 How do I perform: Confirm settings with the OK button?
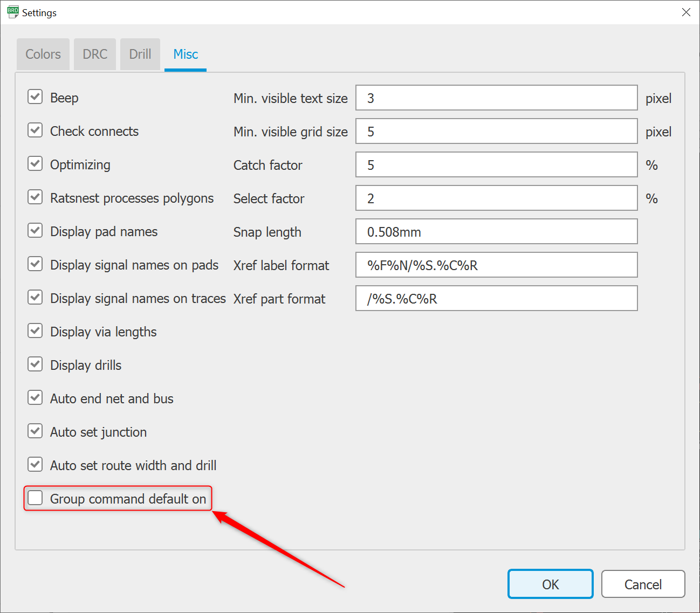[x=550, y=584]
